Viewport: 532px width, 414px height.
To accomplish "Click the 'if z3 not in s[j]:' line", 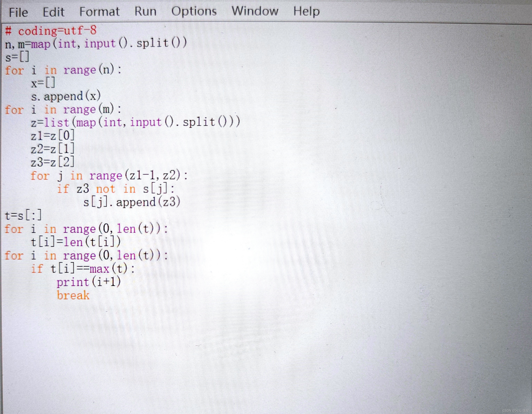I will click(x=116, y=189).
